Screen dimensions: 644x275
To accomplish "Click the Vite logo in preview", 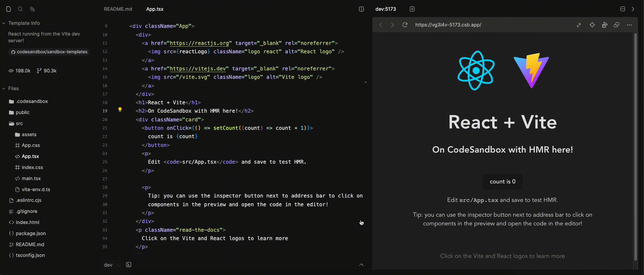I will click(x=531, y=70).
